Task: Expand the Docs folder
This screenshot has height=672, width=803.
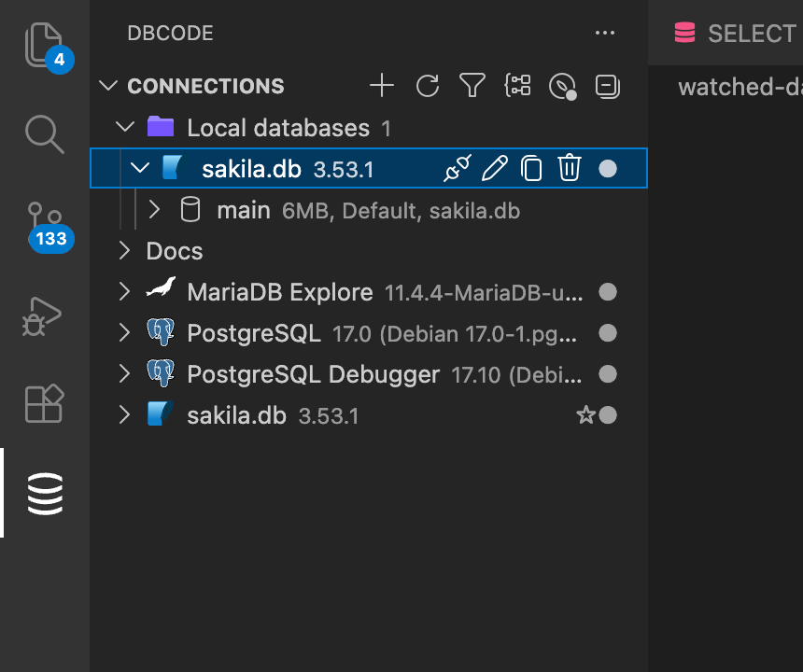Action: [x=124, y=251]
